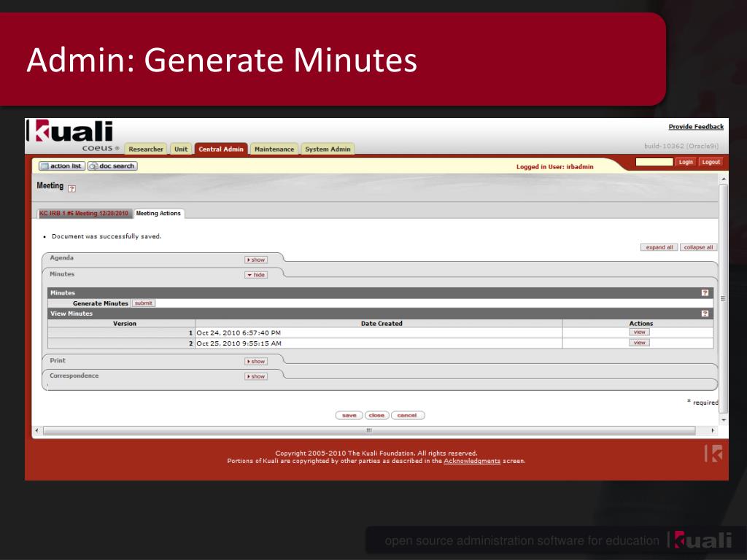
Task: Click the save button
Action: pos(349,415)
